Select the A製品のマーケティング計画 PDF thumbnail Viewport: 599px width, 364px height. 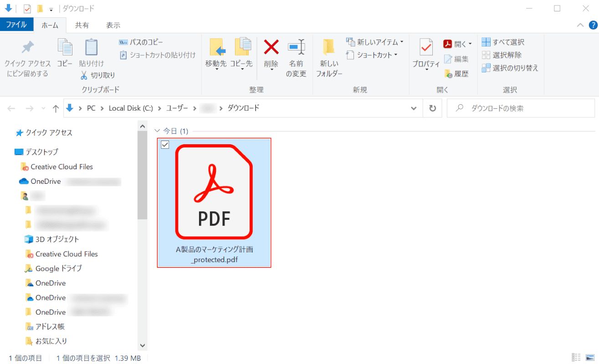tap(214, 192)
